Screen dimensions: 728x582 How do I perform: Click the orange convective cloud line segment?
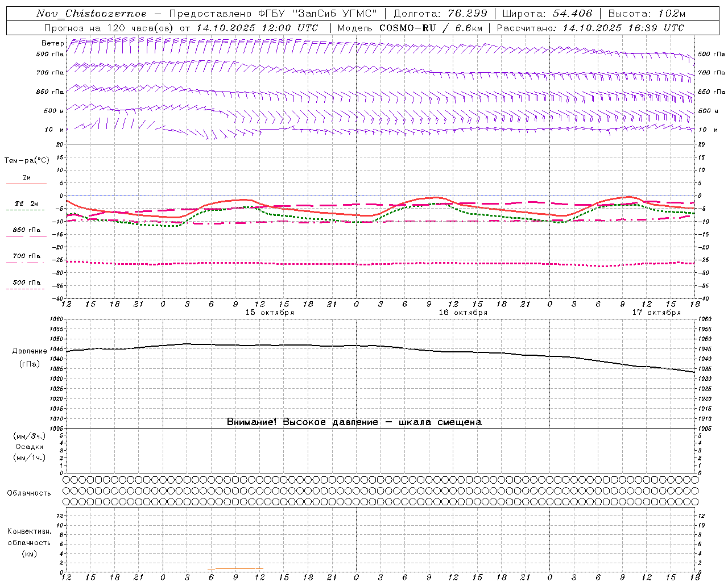click(236, 568)
